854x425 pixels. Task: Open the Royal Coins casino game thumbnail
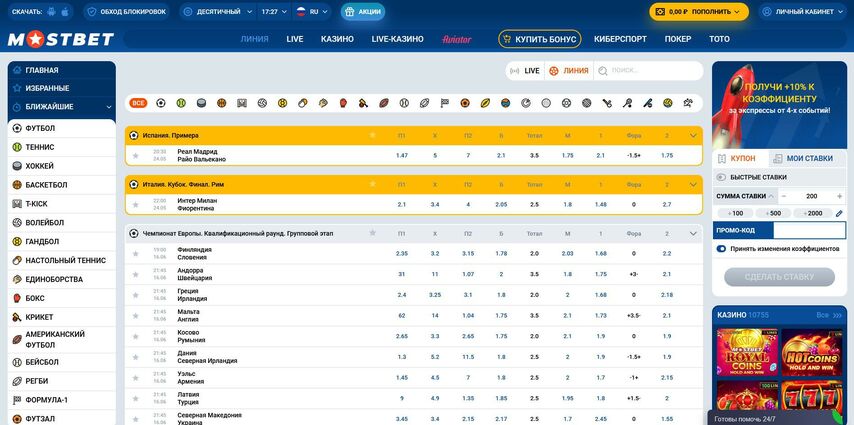point(747,353)
